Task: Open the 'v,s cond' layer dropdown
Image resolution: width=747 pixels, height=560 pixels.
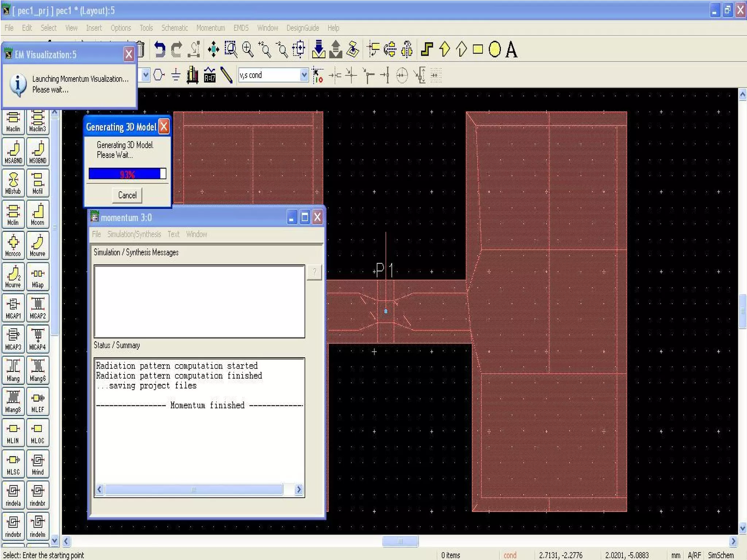Action: pyautogui.click(x=304, y=75)
